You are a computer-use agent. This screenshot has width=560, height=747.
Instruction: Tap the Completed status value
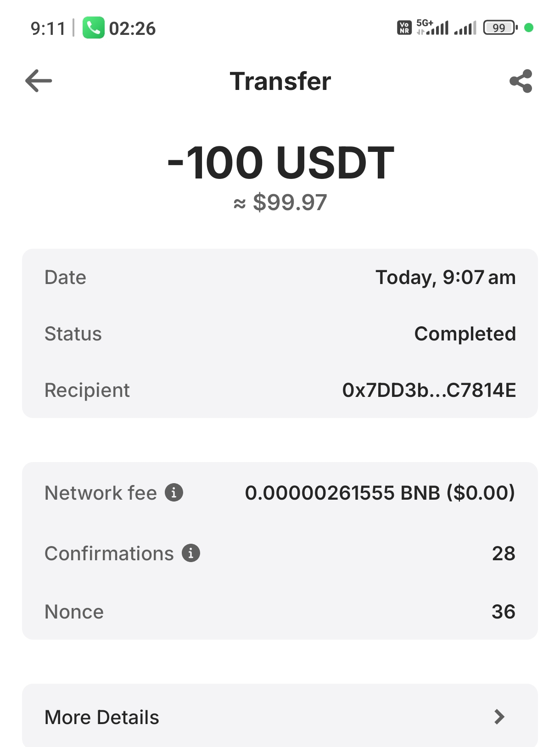465,334
